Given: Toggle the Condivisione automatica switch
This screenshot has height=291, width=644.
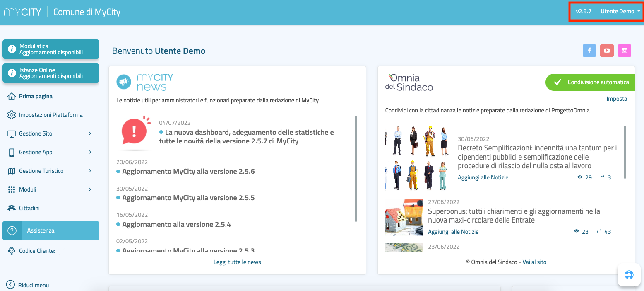Looking at the screenshot, I should [590, 82].
